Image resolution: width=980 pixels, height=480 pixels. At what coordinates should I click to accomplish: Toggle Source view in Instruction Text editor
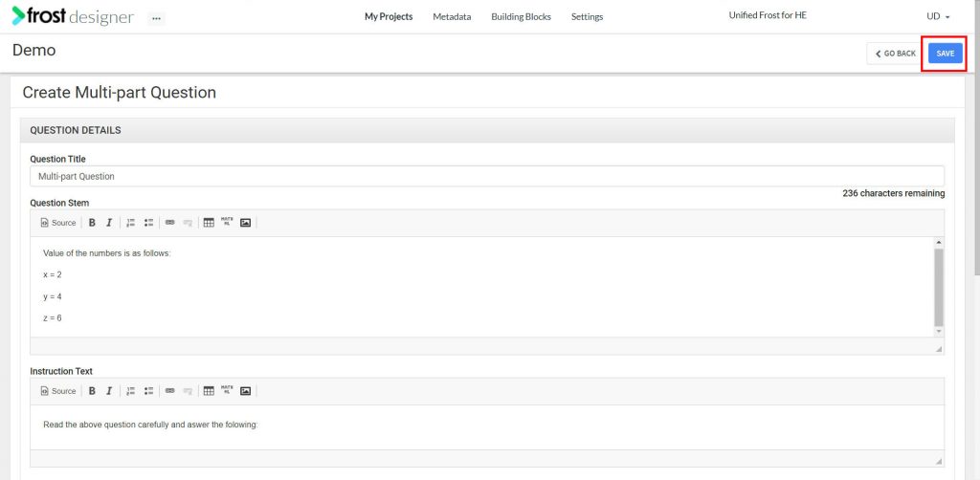click(x=58, y=391)
